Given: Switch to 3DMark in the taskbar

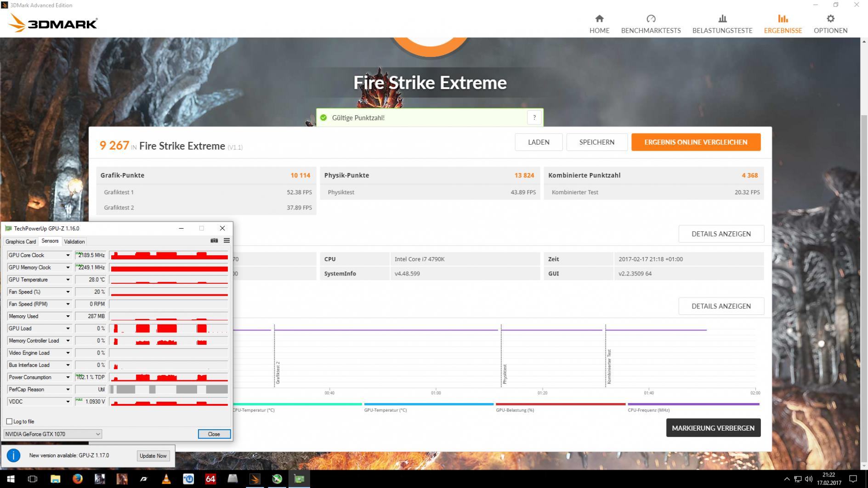Looking at the screenshot, I should [255, 479].
